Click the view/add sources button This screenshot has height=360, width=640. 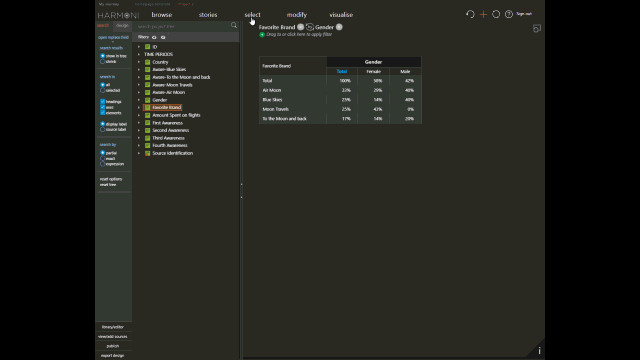pyautogui.click(x=113, y=337)
